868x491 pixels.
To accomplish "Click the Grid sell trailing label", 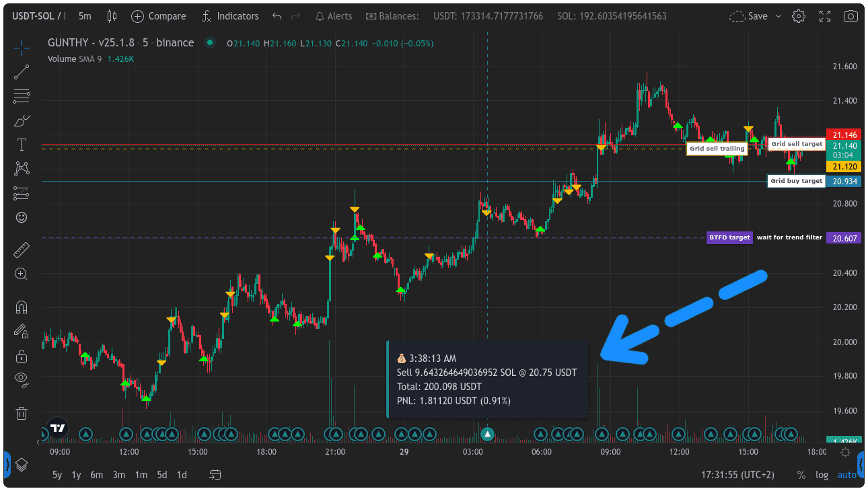I will click(x=717, y=149).
